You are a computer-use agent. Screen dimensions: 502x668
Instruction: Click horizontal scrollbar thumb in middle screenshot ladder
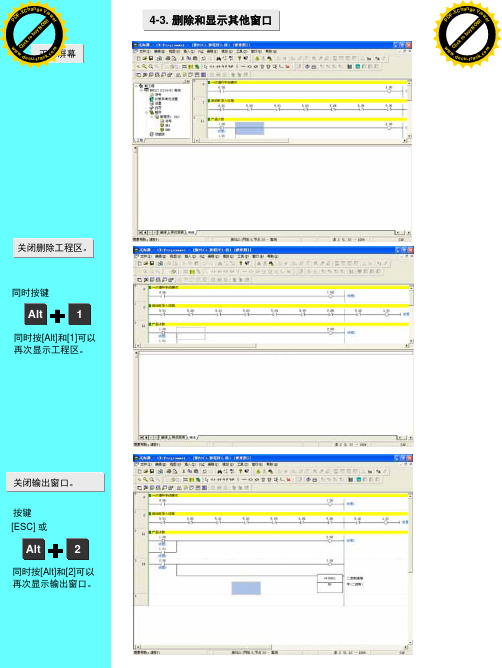click(198, 346)
